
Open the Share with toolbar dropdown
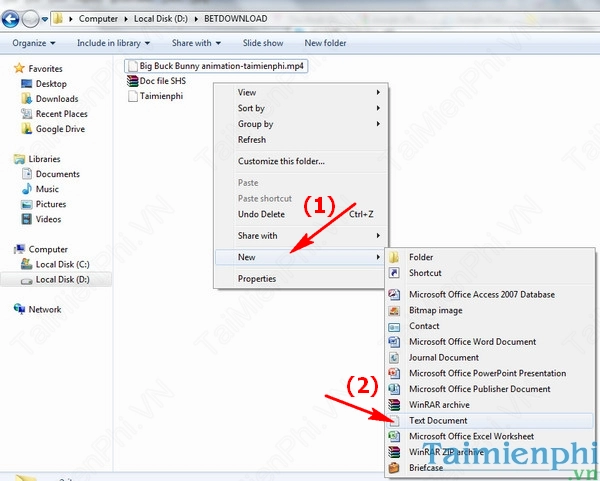196,43
